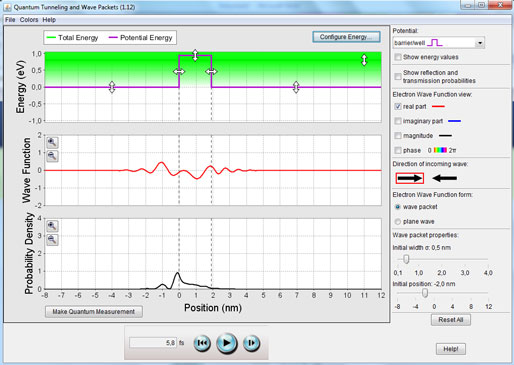The height and width of the screenshot is (365, 514).
Task: Zoom in on the Probability Density graph
Action: [x=52, y=226]
